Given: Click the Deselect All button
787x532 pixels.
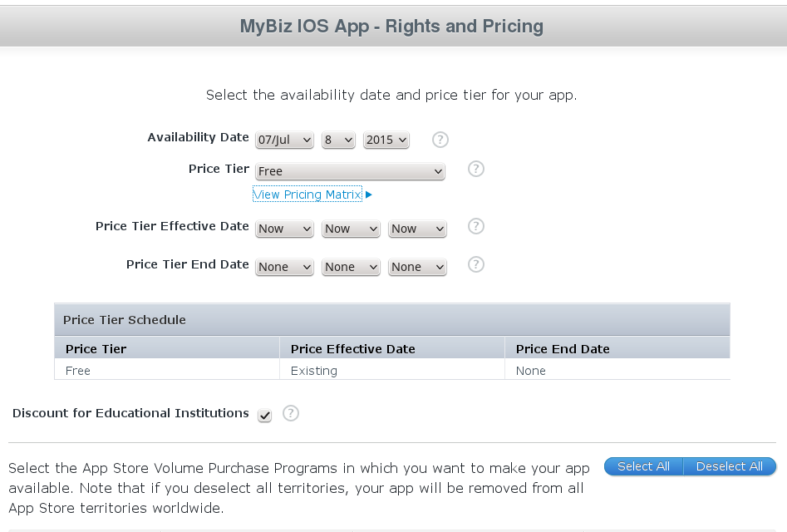Looking at the screenshot, I should [x=729, y=465].
